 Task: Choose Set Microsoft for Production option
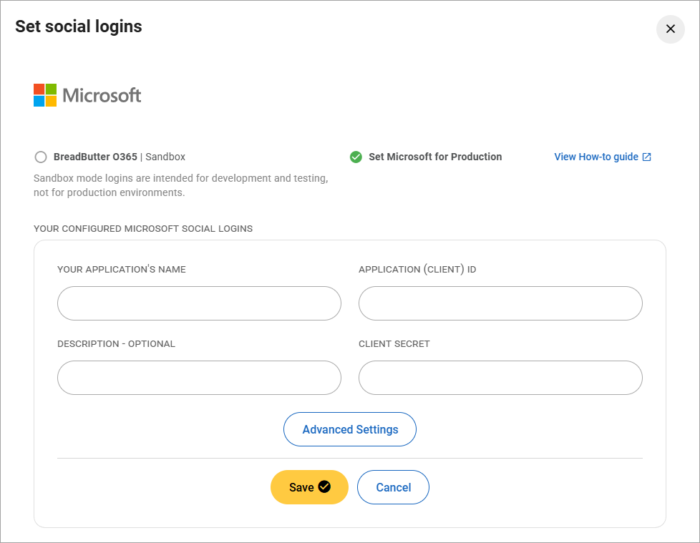[x=435, y=157]
